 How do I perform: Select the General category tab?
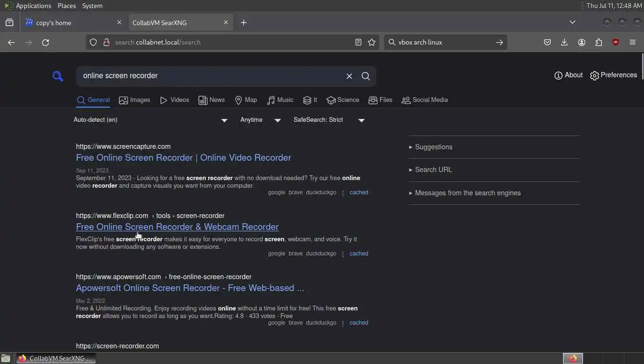click(x=93, y=100)
